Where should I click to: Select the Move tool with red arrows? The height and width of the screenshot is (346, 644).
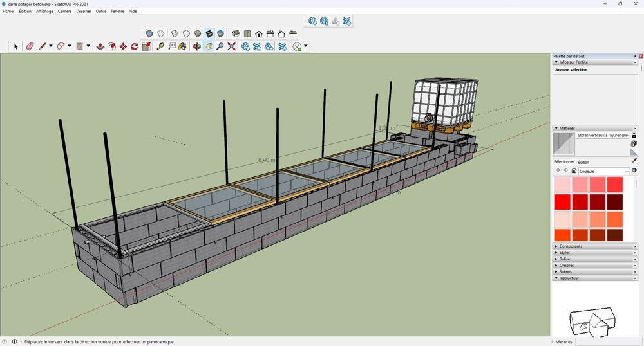pos(123,46)
